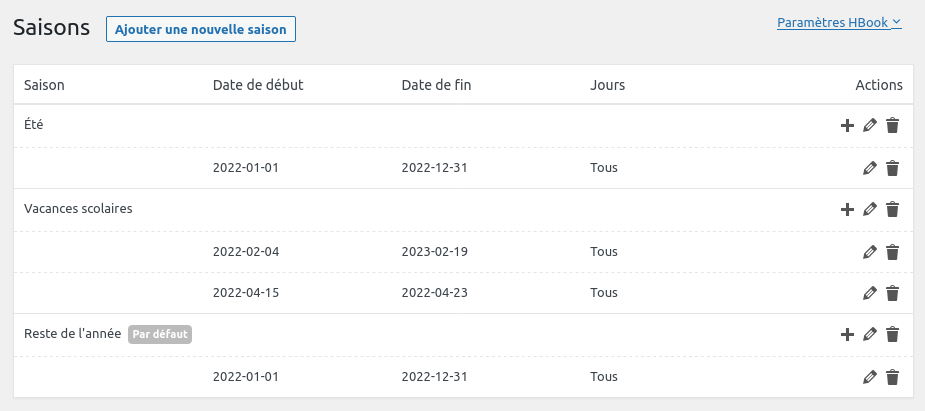This screenshot has height=411, width=925.
Task: Delete the date range under Été
Action: coord(893,167)
